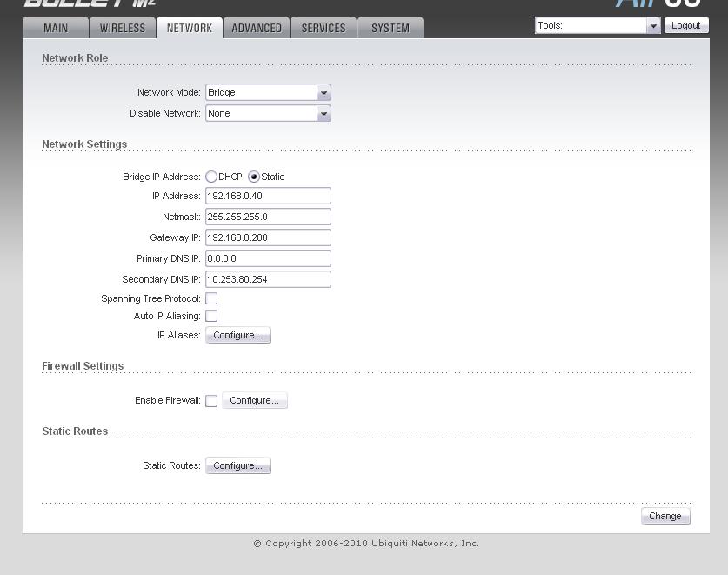Click the Static Routes section heading
728x575 pixels.
pos(75,431)
